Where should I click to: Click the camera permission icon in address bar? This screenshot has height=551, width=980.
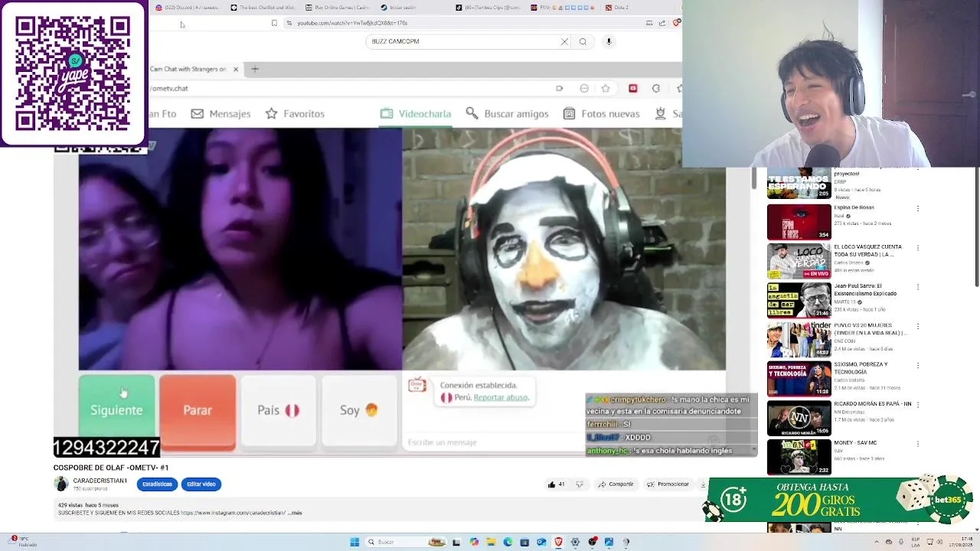559,88
